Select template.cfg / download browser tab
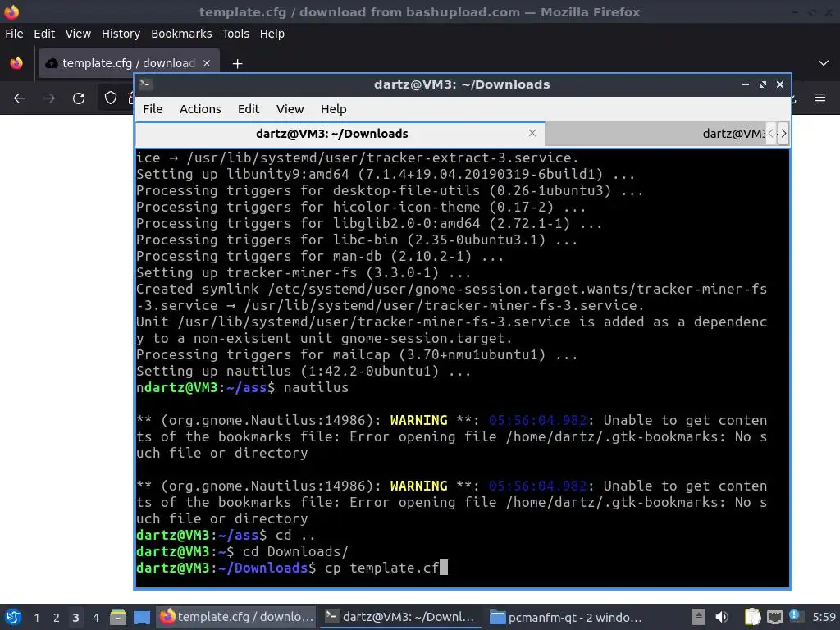This screenshot has height=630, width=840. pyautogui.click(x=129, y=63)
